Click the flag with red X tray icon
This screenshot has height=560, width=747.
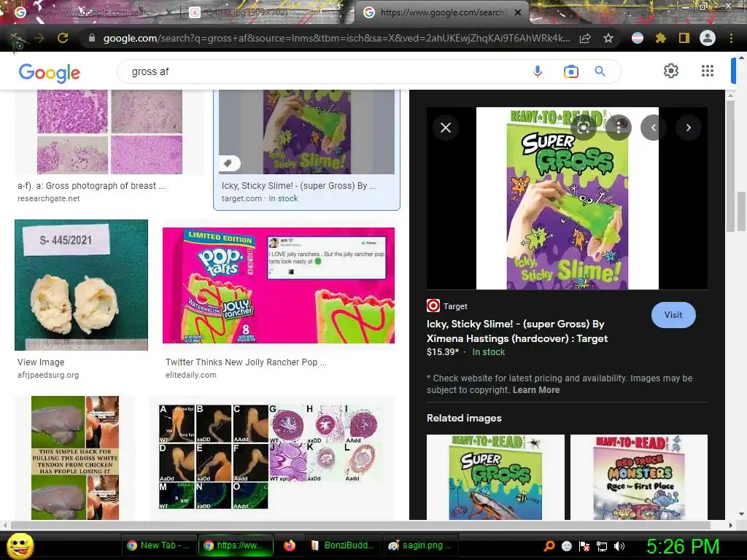point(584,546)
